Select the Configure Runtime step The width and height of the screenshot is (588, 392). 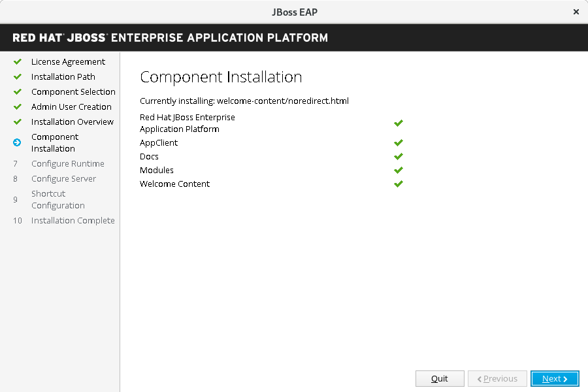[67, 164]
